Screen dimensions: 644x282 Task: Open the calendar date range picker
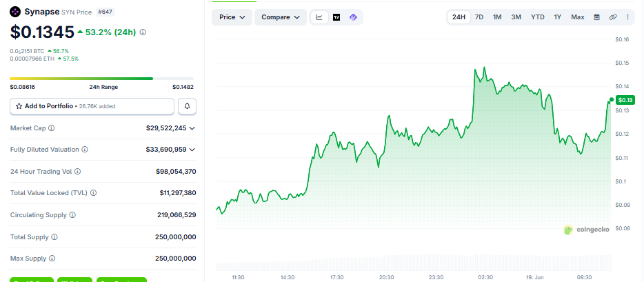pyautogui.click(x=596, y=17)
